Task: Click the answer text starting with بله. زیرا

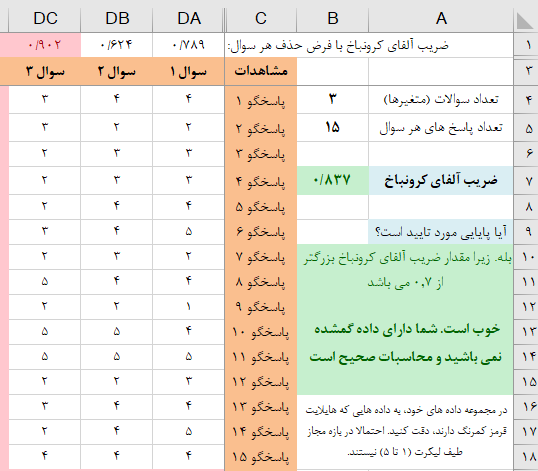Action: (407, 258)
